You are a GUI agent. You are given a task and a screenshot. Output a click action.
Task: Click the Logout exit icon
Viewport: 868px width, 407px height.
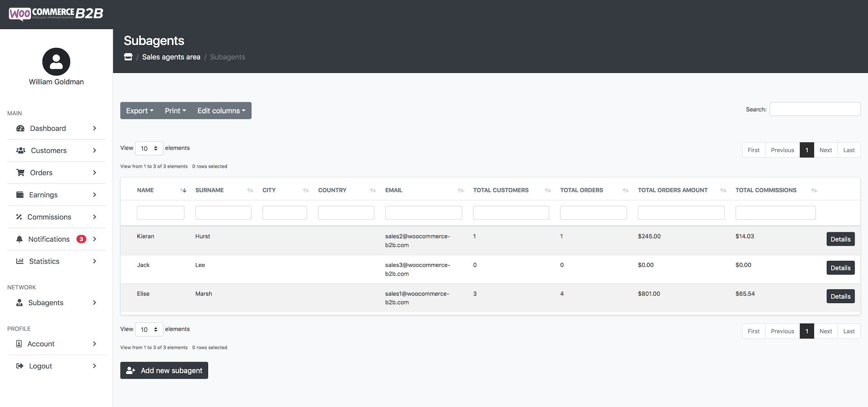[20, 366]
